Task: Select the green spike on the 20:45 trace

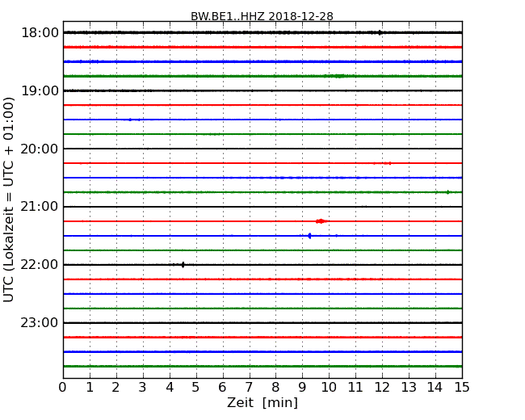Action: point(448,192)
